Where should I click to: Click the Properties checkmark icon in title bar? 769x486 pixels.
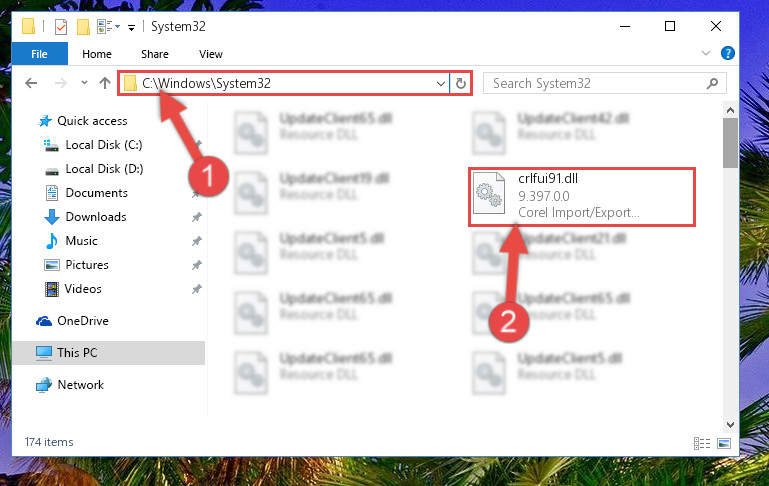(61, 27)
